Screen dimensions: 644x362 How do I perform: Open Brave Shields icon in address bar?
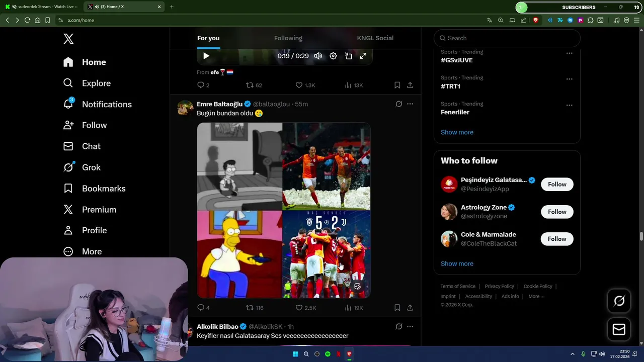[x=535, y=20]
